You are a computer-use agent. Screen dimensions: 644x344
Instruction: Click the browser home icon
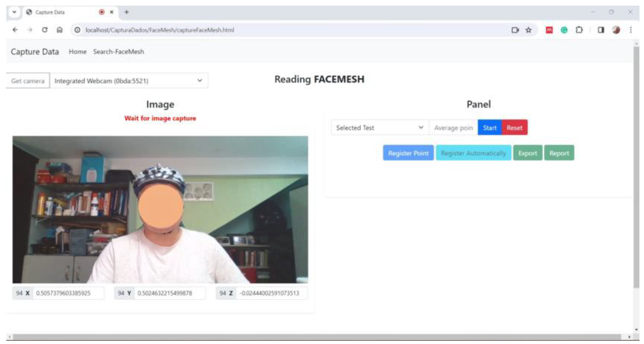59,30
